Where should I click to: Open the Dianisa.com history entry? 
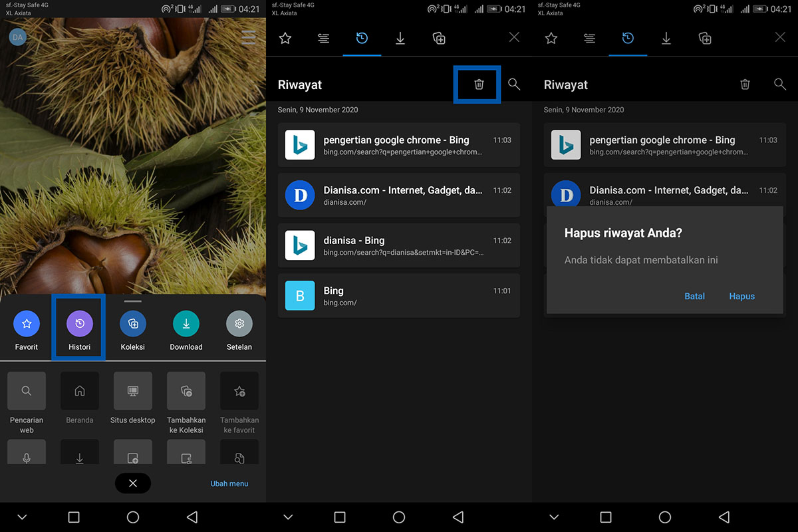399,195
